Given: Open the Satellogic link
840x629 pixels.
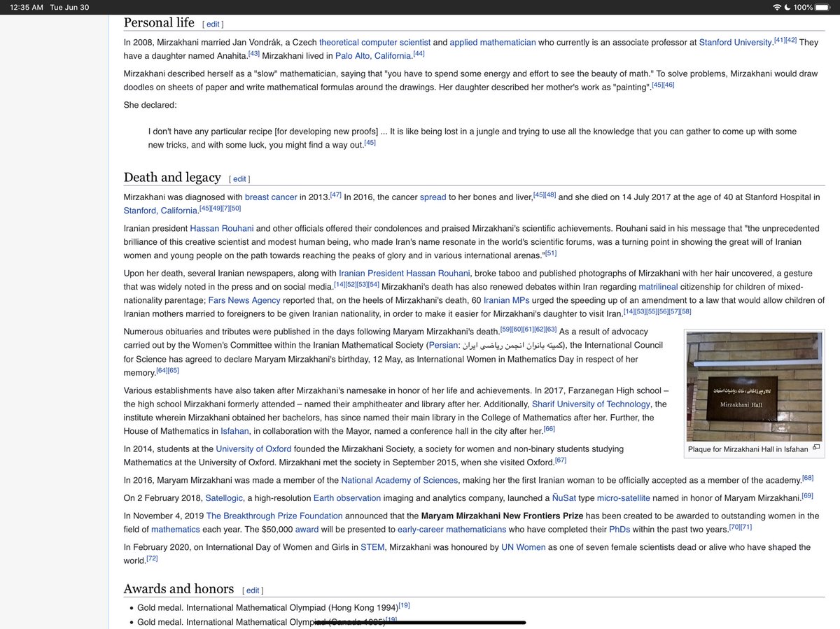Looking at the screenshot, I should click(x=224, y=498).
